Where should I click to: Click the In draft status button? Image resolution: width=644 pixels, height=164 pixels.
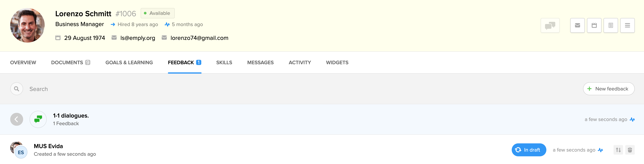click(529, 150)
